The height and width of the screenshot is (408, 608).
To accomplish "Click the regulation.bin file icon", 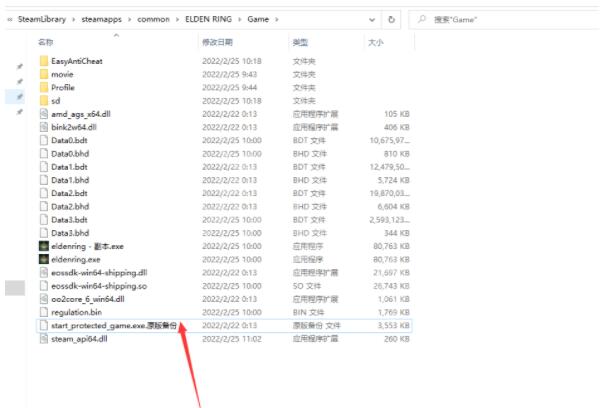I will coord(44,312).
